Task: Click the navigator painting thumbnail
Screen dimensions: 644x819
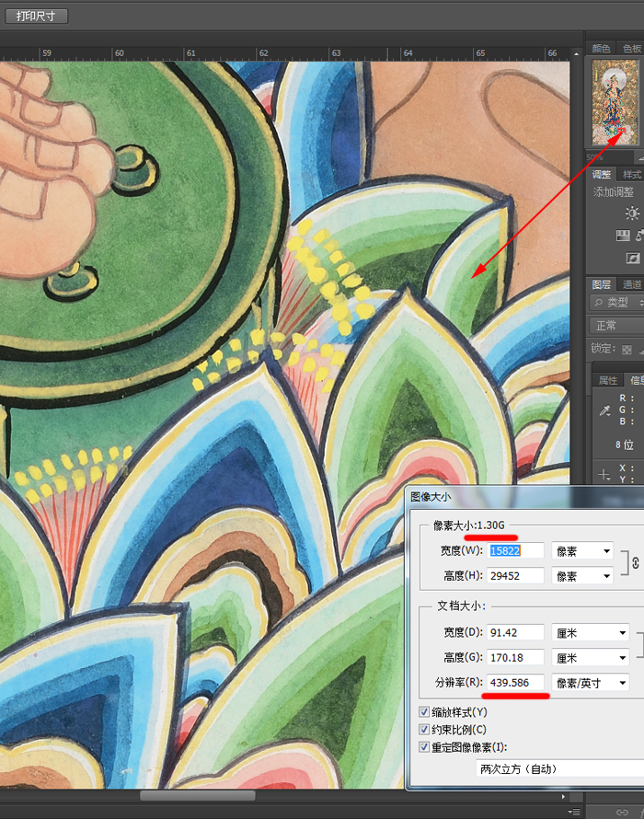Action: coord(615,102)
